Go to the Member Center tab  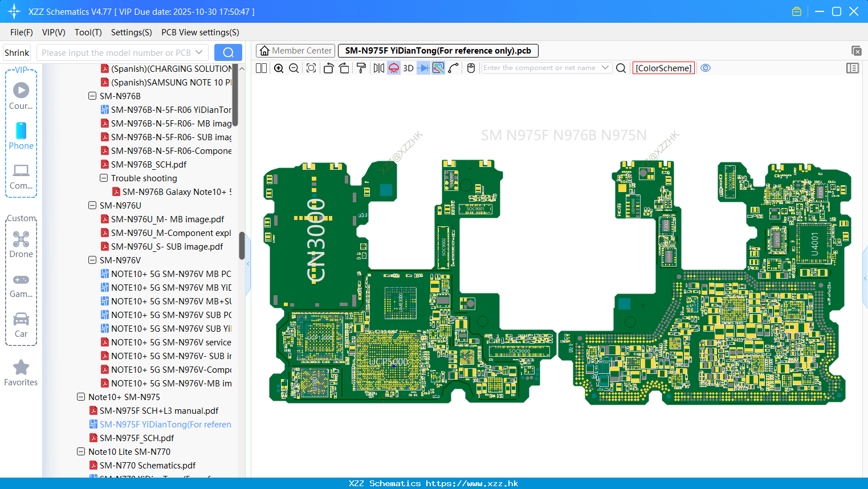296,51
